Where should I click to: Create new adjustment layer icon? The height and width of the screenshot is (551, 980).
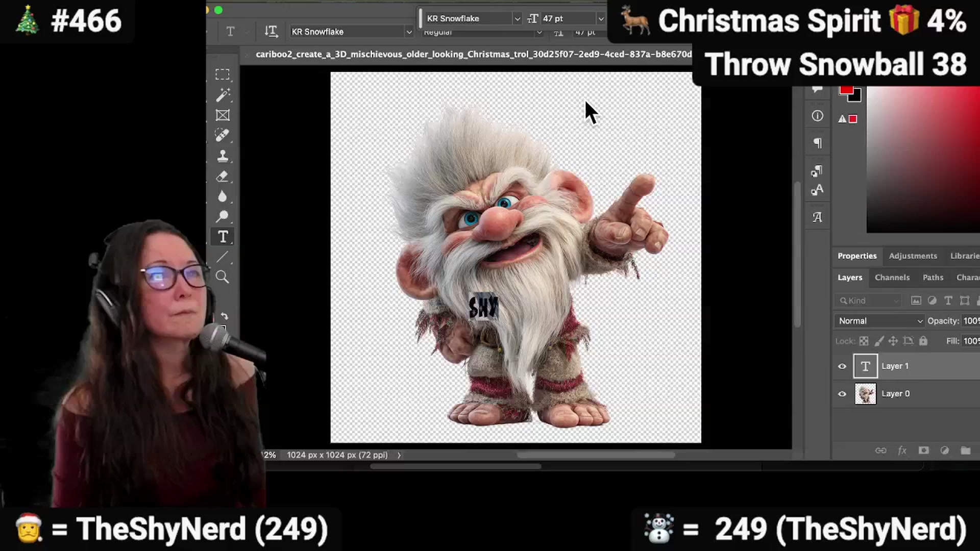click(x=945, y=450)
